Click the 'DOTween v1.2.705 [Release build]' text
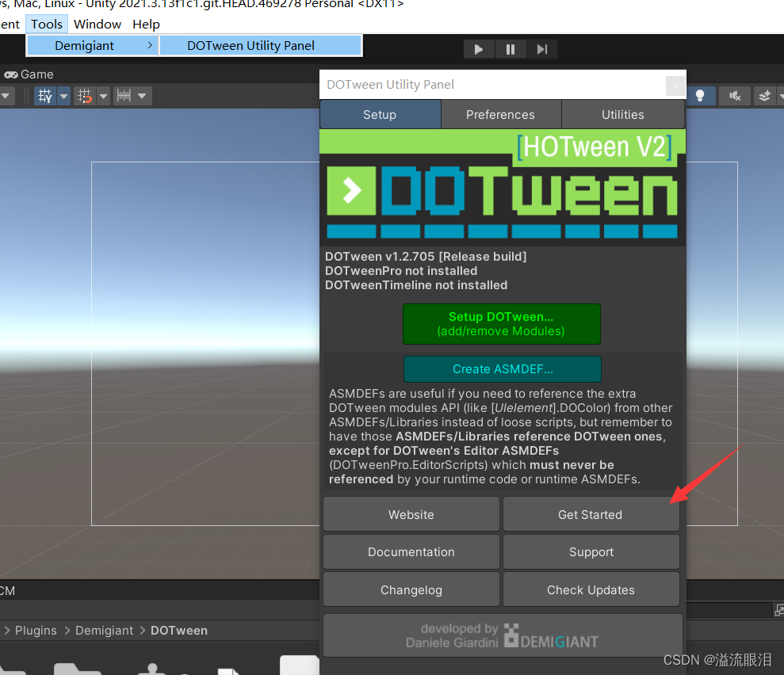This screenshot has height=675, width=784. tap(426, 257)
